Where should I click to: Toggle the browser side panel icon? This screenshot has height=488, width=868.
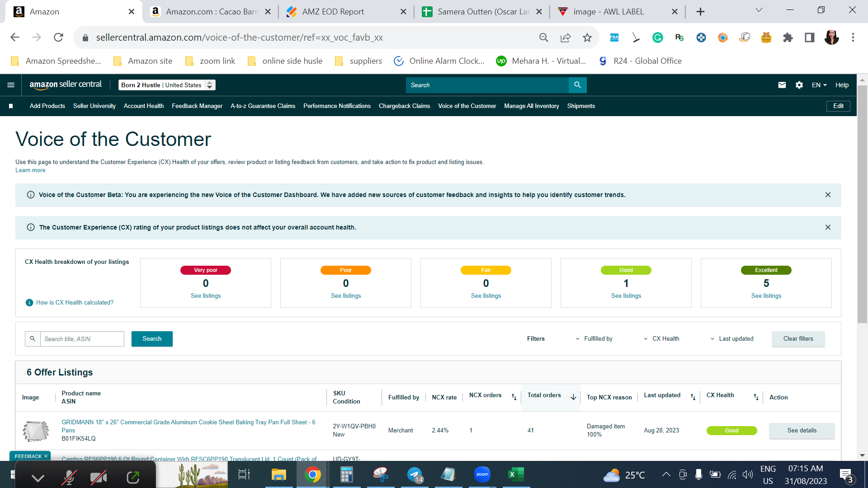(810, 38)
